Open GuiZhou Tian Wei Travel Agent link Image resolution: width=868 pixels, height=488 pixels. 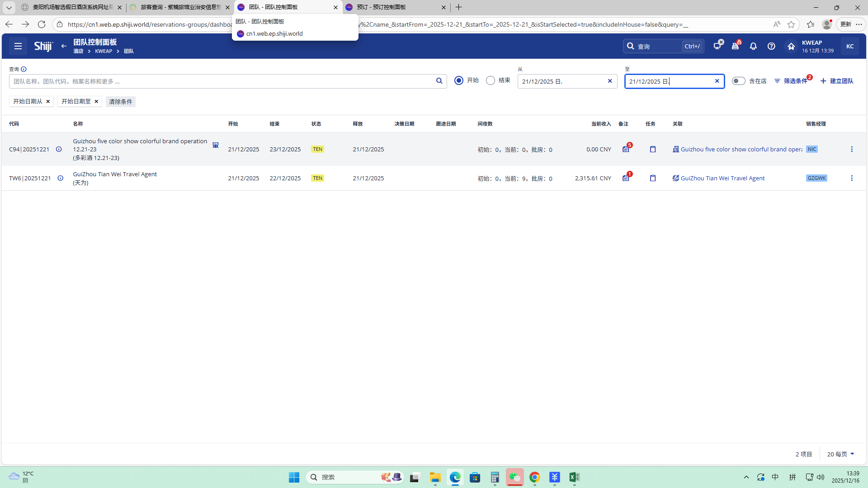(x=722, y=178)
